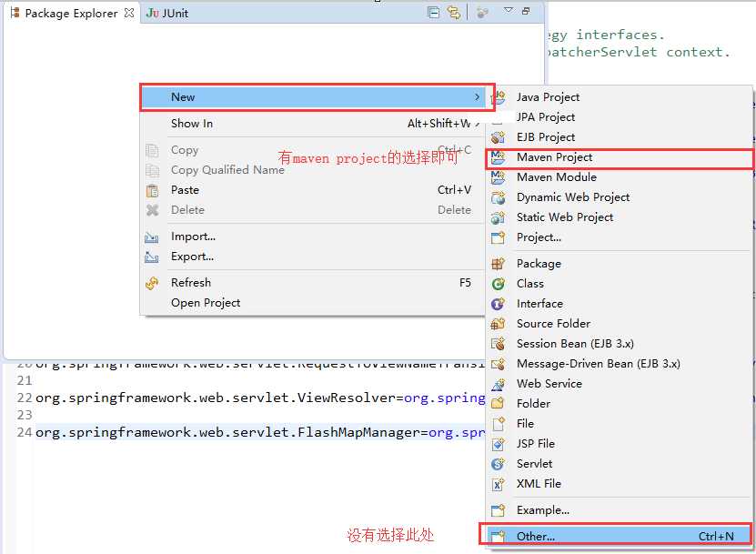Minimize the Package Explorer view
756x554 pixels.
click(x=526, y=11)
